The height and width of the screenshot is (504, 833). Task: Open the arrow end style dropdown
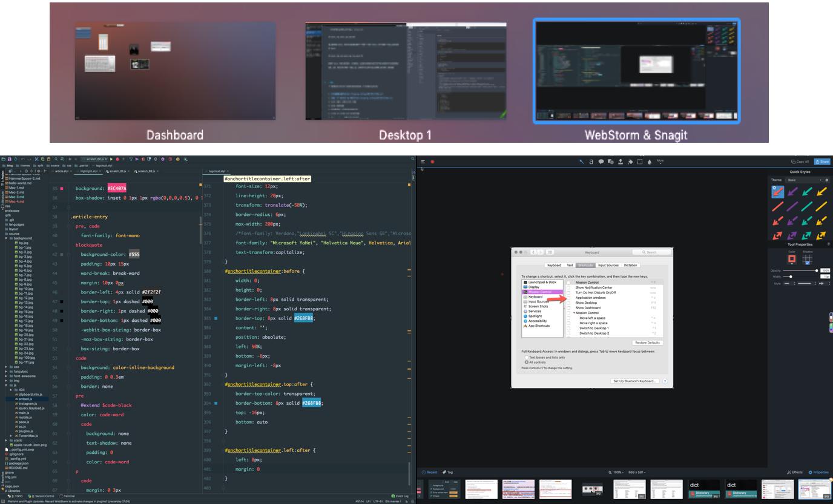(x=824, y=283)
